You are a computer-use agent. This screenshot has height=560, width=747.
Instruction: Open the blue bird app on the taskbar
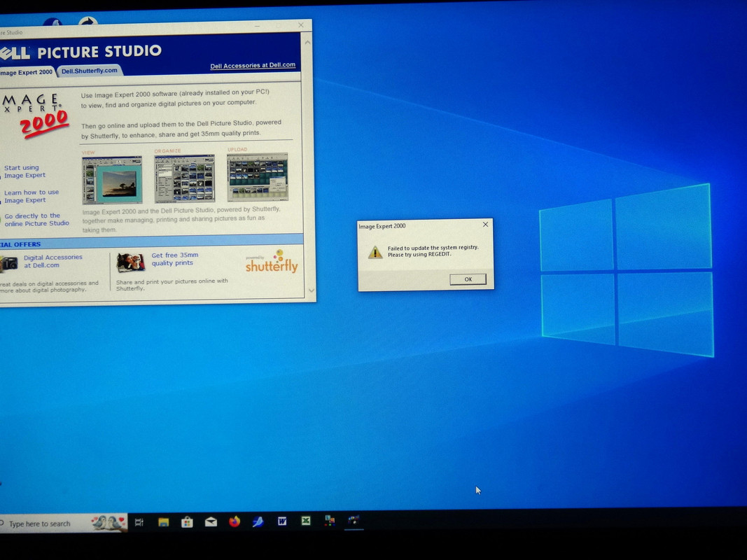pyautogui.click(x=258, y=521)
